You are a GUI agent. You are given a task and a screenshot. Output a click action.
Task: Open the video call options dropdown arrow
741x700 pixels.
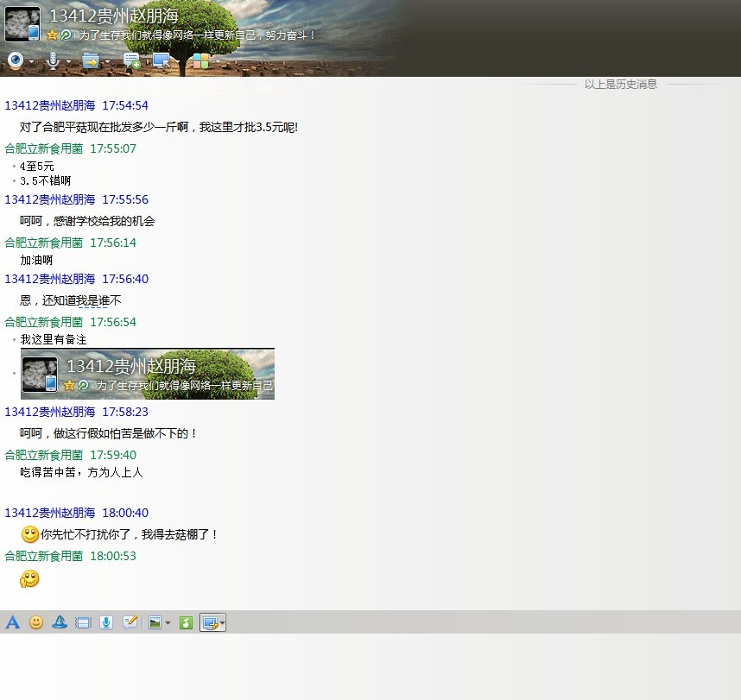pos(31,61)
